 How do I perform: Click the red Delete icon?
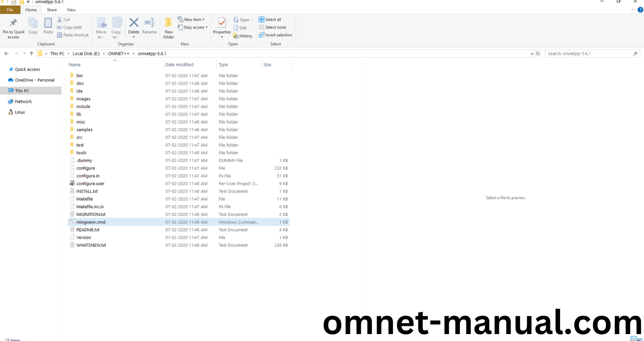[134, 23]
